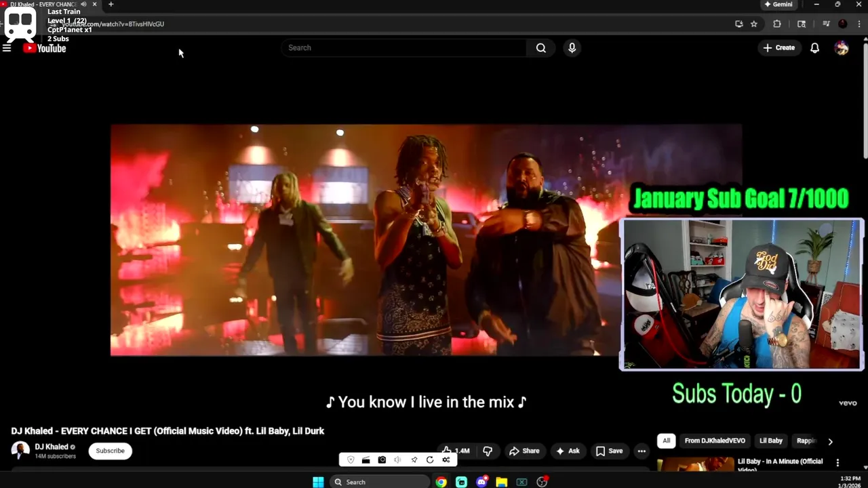The width and height of the screenshot is (868, 488).
Task: Click the Ask button
Action: click(568, 451)
